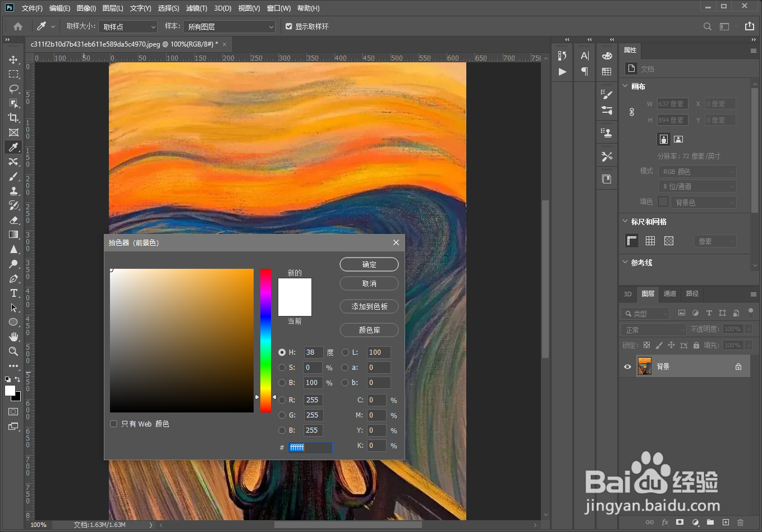Select the Brush tool

[x=13, y=176]
